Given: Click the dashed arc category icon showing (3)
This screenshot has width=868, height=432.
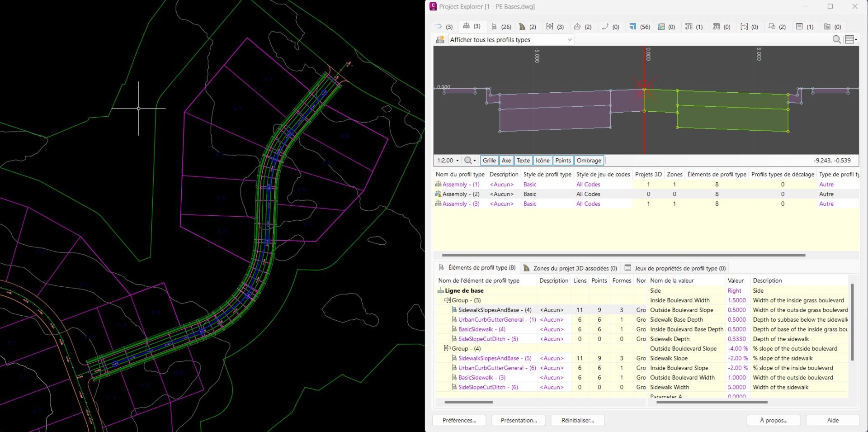Looking at the screenshot, I should pos(439,26).
